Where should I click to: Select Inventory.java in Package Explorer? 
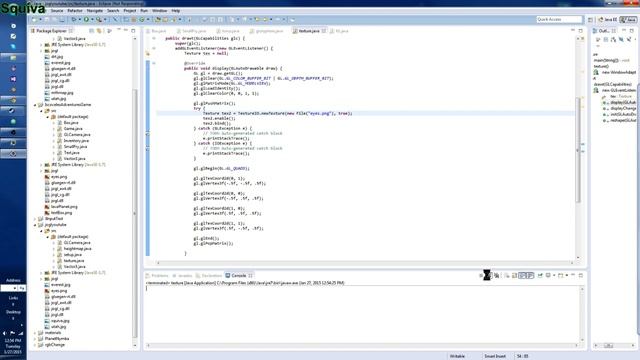[x=76, y=140]
